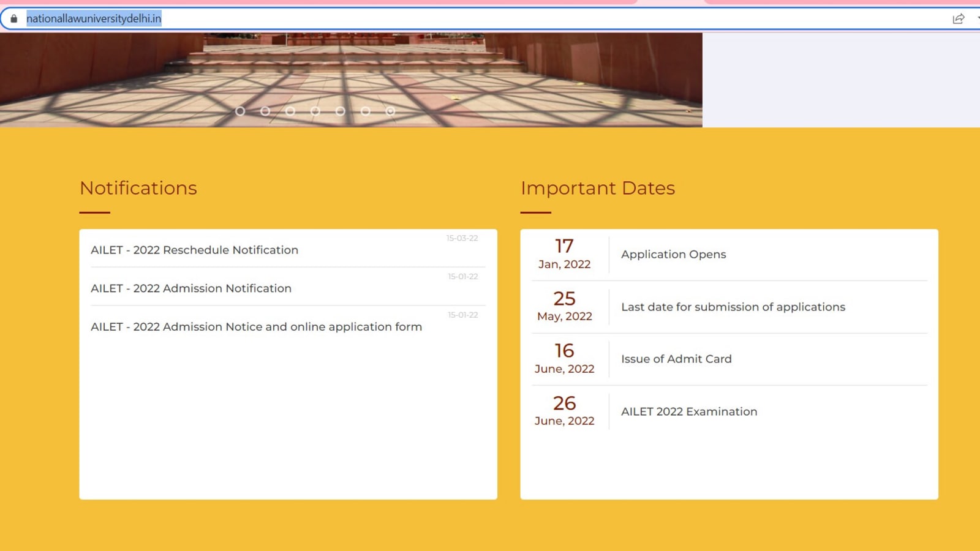Click the '26 June, 2022' date
Screen dimensions: 980x551
point(564,411)
